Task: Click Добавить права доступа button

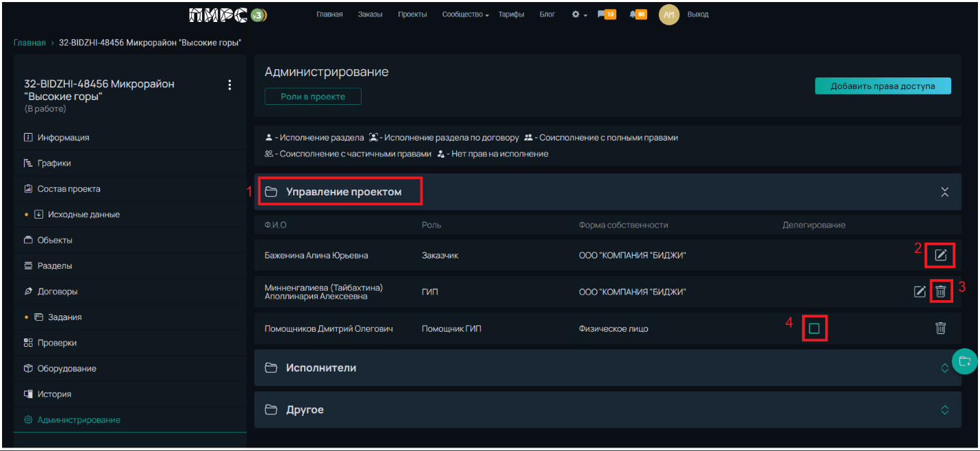Action: pyautogui.click(x=883, y=86)
